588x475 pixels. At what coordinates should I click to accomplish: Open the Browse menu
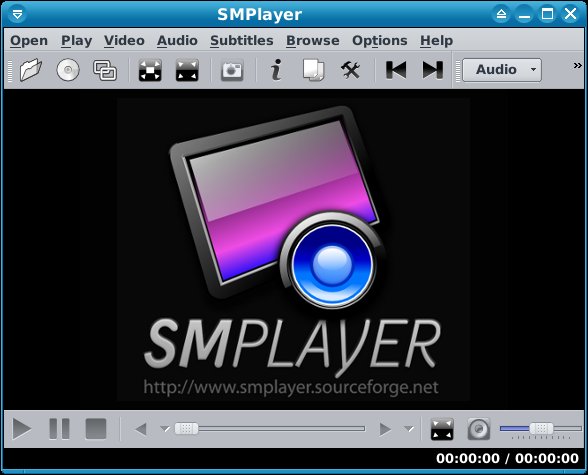pyautogui.click(x=313, y=40)
